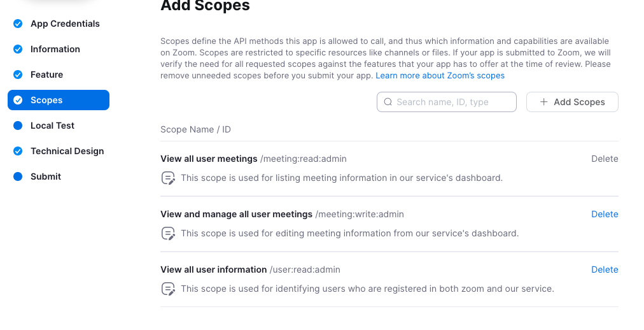Click the edit note icon under View all user information
Viewport: 644px width, 330px height.
tap(168, 289)
